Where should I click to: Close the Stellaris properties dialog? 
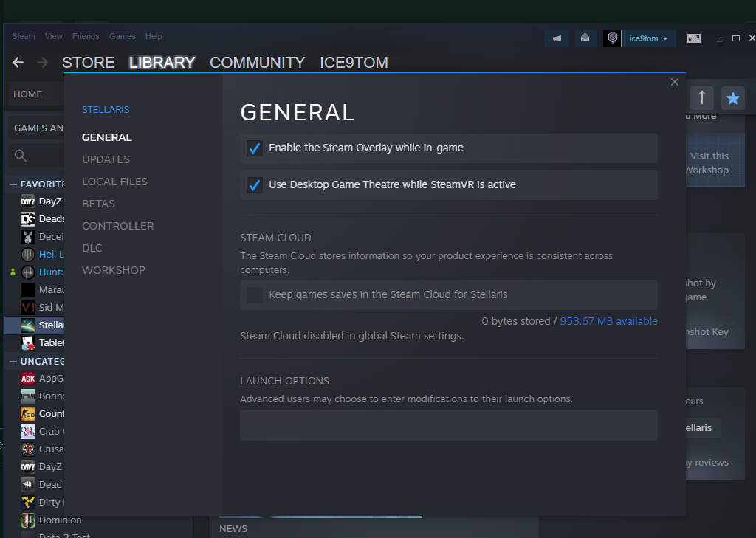(x=675, y=82)
